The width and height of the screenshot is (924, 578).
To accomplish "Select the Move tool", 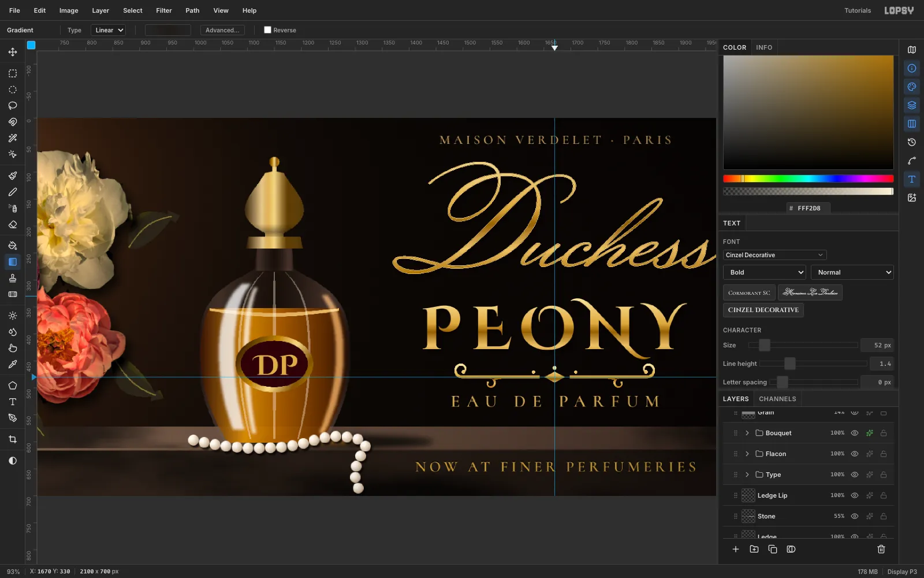I will pyautogui.click(x=13, y=52).
